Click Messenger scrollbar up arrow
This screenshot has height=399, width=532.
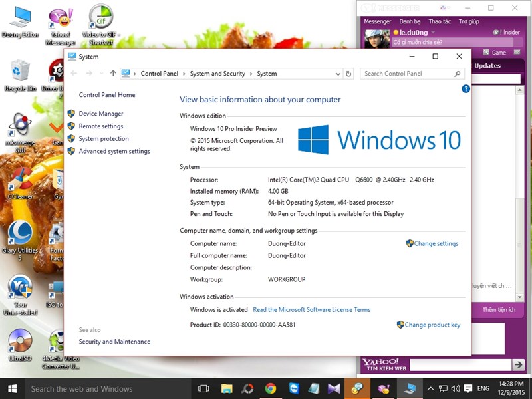[x=519, y=90]
